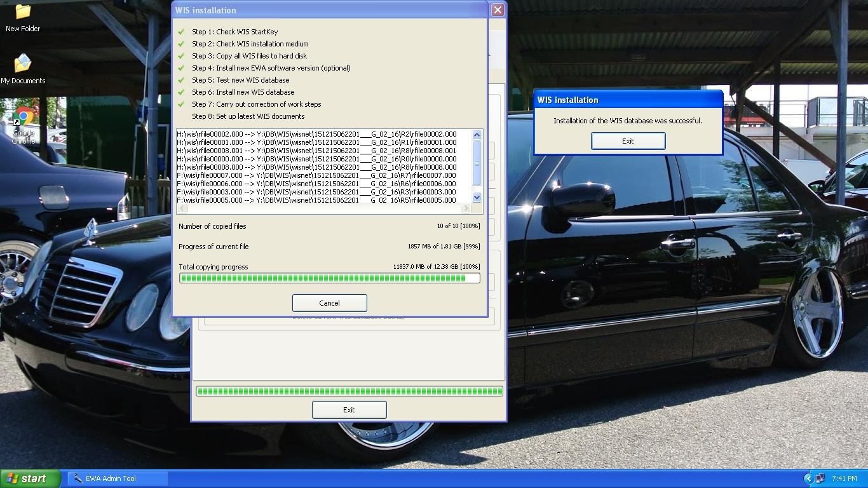Click file log scrollbar up arrow
Image resolution: width=868 pixels, height=488 pixels.
[477, 135]
